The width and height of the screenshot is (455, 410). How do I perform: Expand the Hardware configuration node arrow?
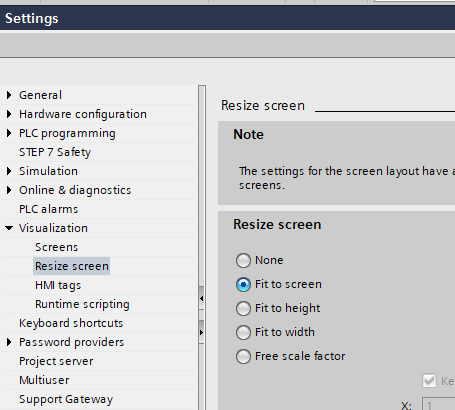coord(9,114)
